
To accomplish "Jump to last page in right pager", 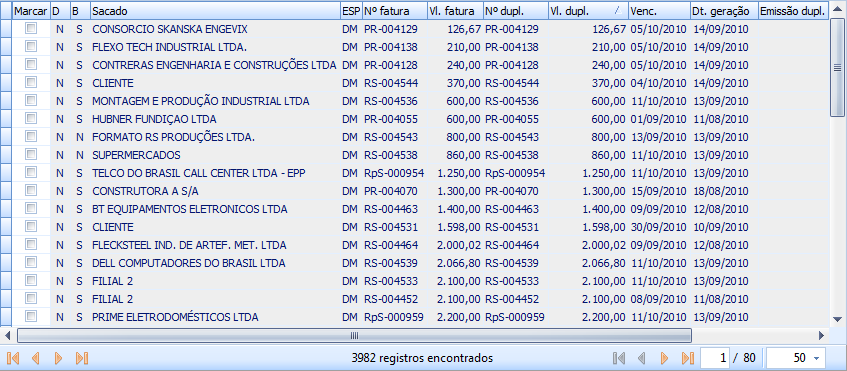I will 688,358.
